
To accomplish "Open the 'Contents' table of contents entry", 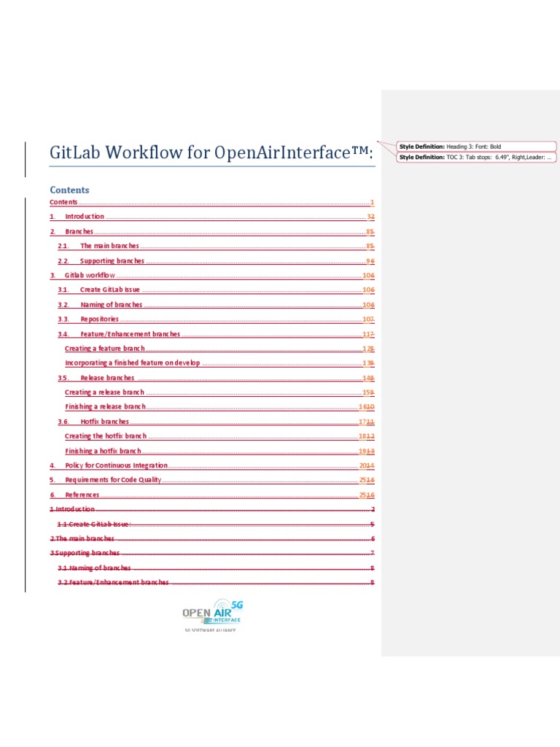I will [x=212, y=203].
